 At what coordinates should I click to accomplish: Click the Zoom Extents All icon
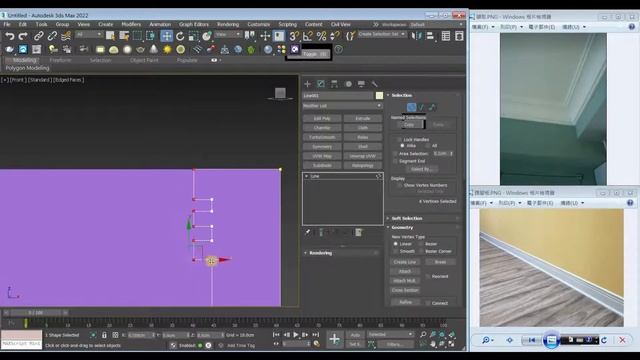[451, 334]
